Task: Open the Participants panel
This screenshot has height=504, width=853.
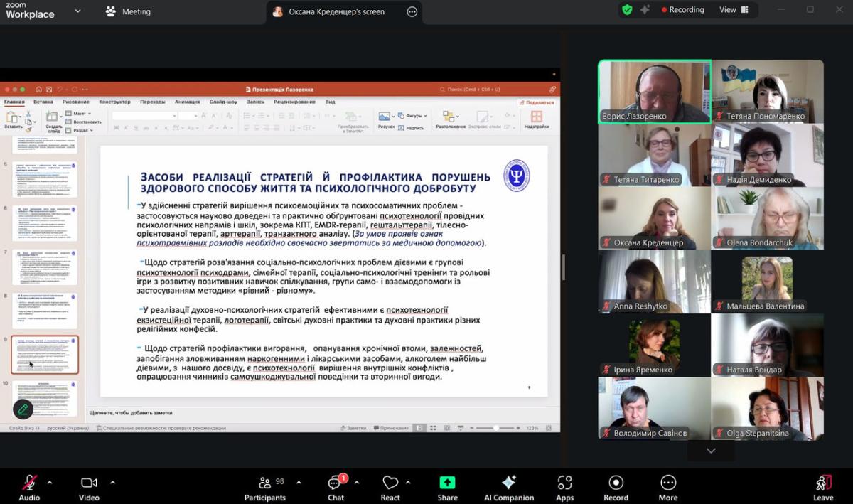Action: pyautogui.click(x=265, y=484)
